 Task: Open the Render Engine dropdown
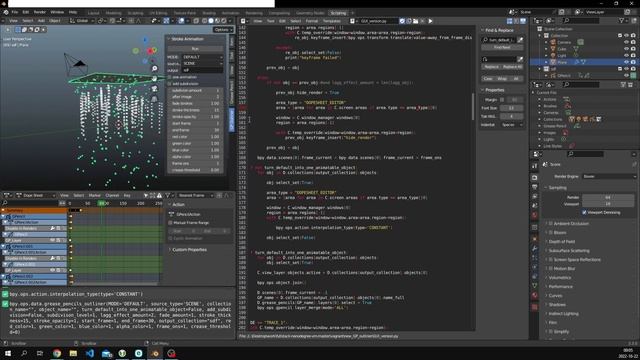tap(609, 176)
